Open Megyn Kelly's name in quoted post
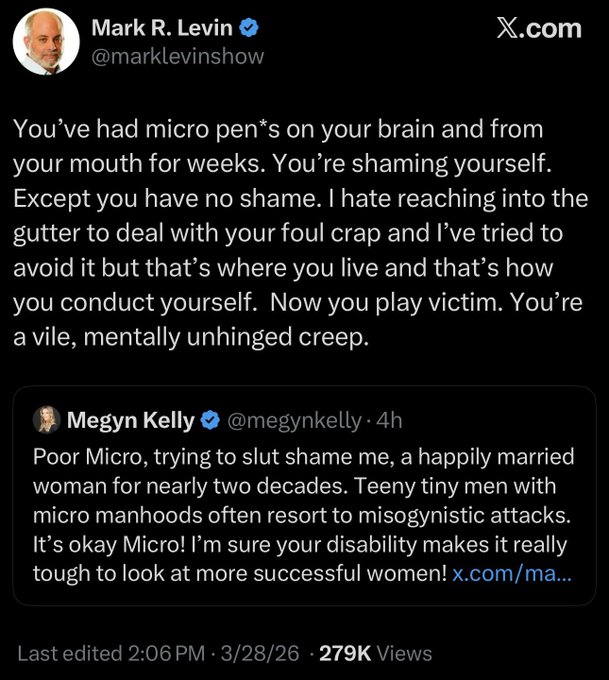Screen dimensions: 609x680 coord(130,421)
